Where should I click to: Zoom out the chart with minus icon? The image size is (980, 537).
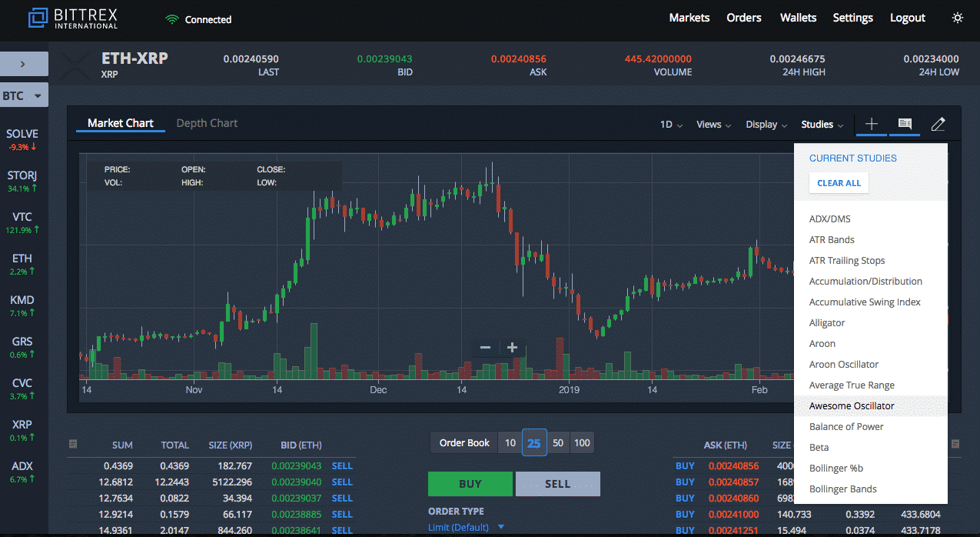(485, 347)
